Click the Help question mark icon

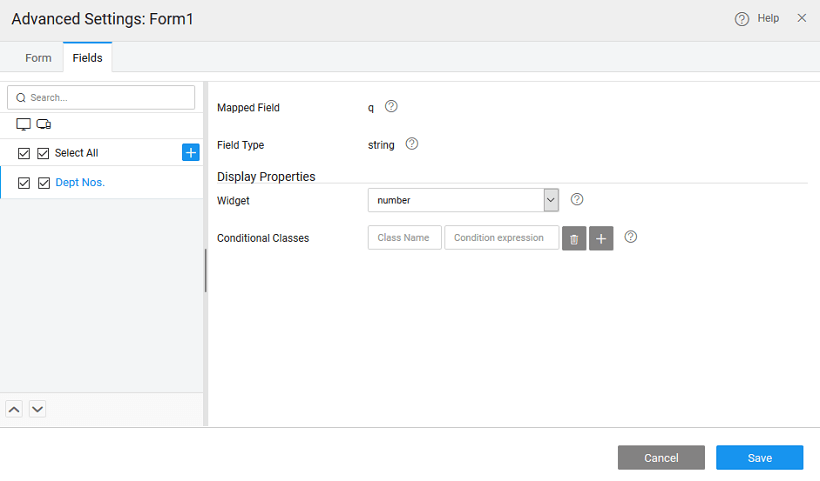tap(742, 19)
